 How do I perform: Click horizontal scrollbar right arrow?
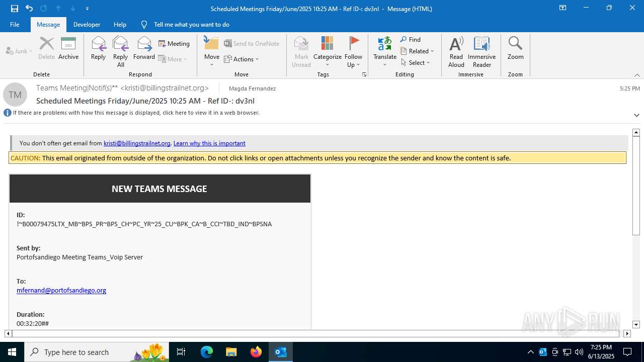[x=627, y=333]
